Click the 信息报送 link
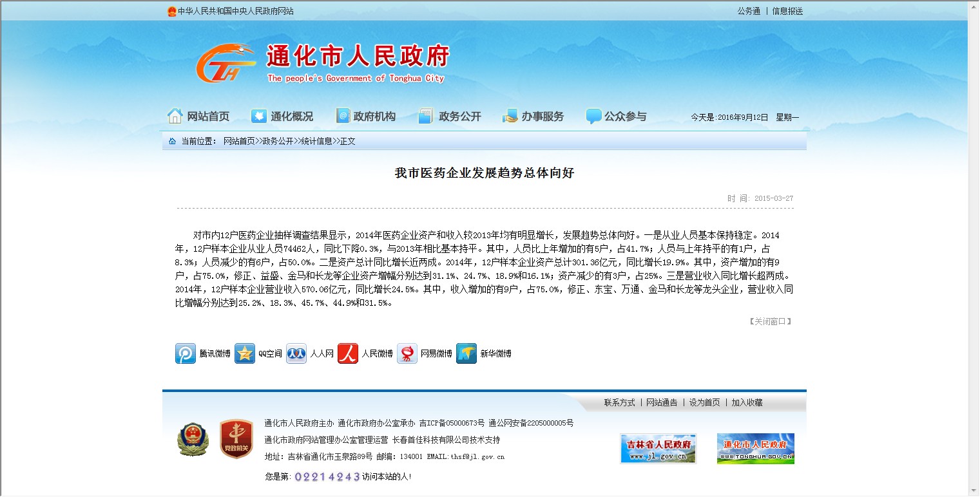 point(787,11)
